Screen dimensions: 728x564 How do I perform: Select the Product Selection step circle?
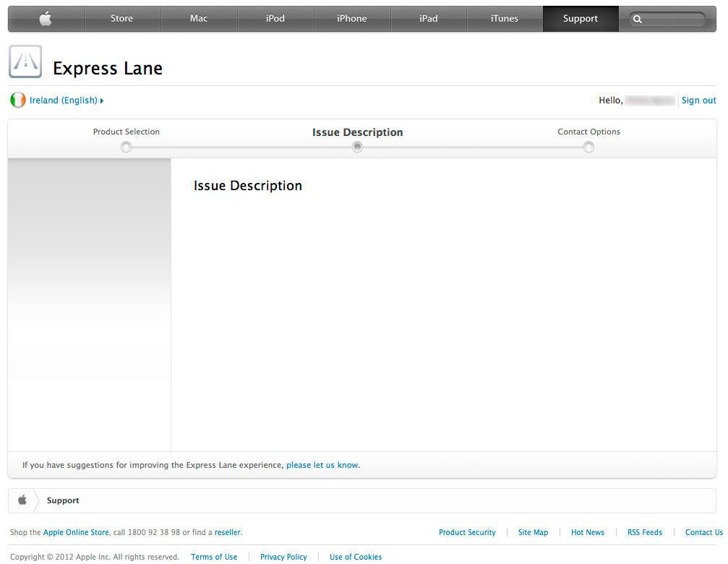point(127,148)
